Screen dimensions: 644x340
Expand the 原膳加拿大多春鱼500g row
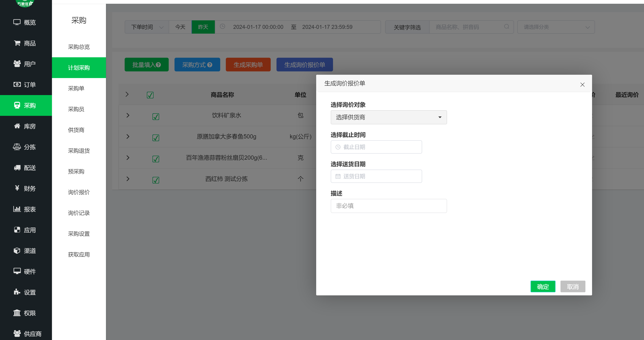128,137
